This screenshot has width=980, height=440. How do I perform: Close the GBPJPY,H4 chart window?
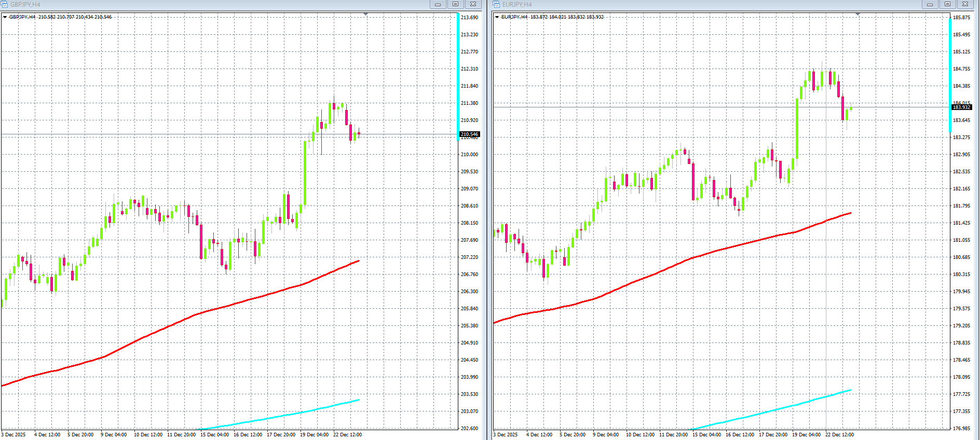[473, 4]
